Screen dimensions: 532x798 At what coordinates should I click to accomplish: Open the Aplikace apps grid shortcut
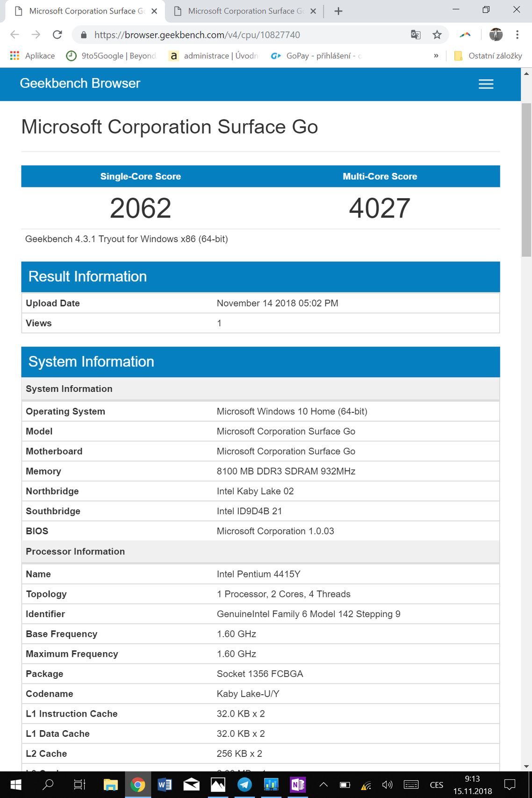[x=32, y=56]
